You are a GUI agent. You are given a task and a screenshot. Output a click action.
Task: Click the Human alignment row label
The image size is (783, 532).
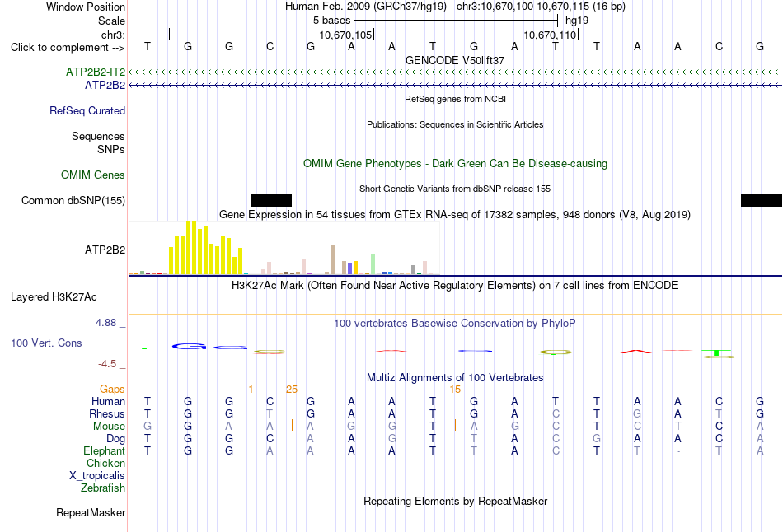(x=108, y=401)
